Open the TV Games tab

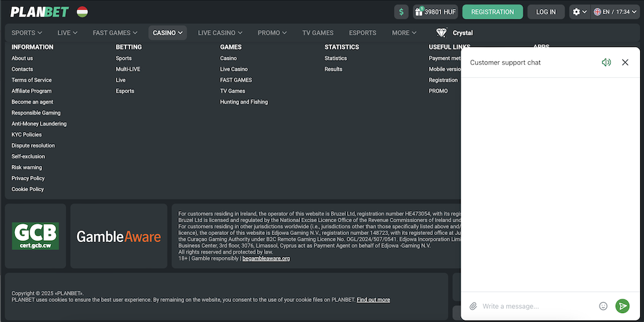(318, 33)
